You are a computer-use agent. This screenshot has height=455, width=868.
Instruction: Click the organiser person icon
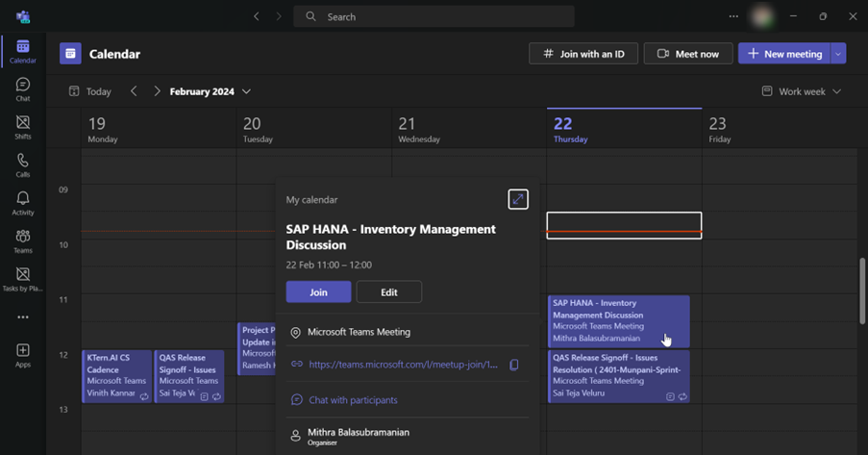click(x=296, y=436)
